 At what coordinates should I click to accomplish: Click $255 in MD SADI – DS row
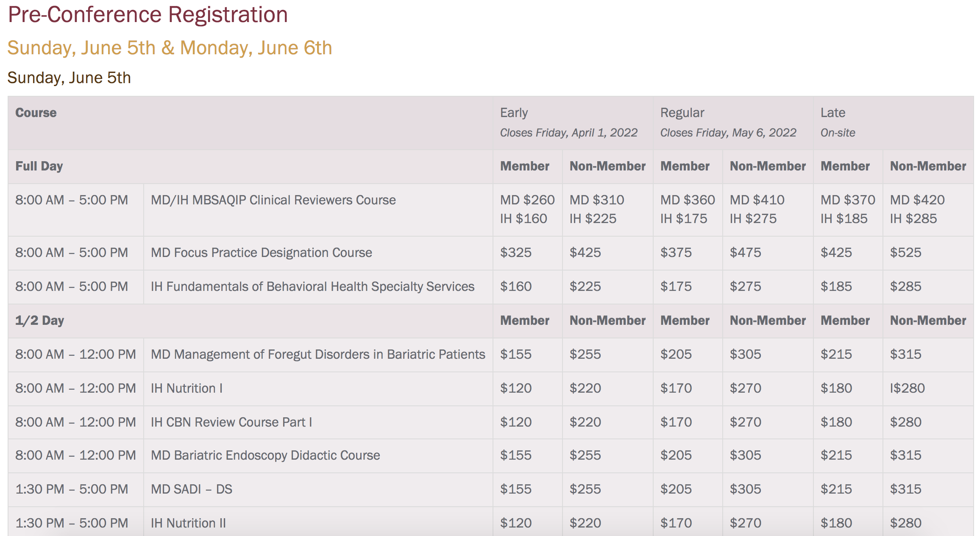(x=585, y=489)
